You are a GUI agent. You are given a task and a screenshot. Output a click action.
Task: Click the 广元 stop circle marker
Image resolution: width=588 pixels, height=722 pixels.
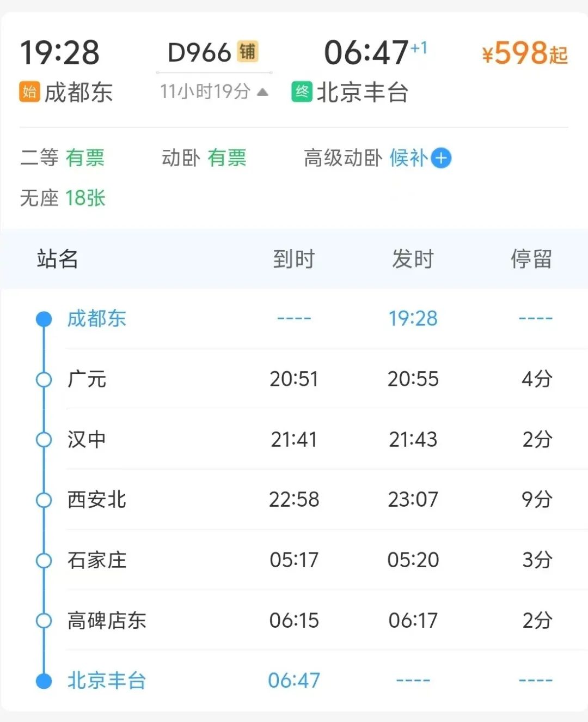click(44, 379)
